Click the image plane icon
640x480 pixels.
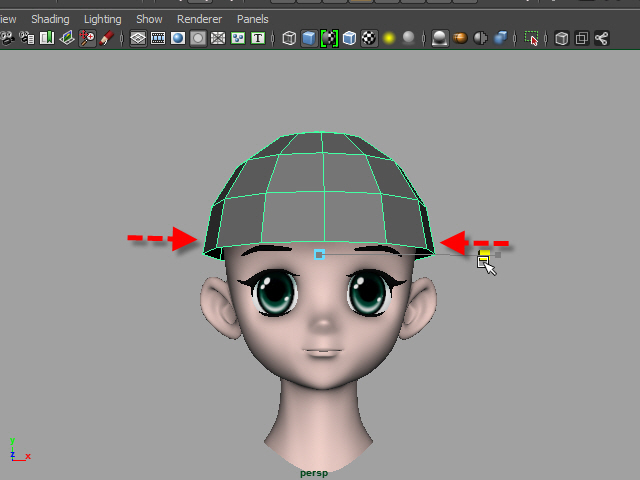tap(67, 39)
